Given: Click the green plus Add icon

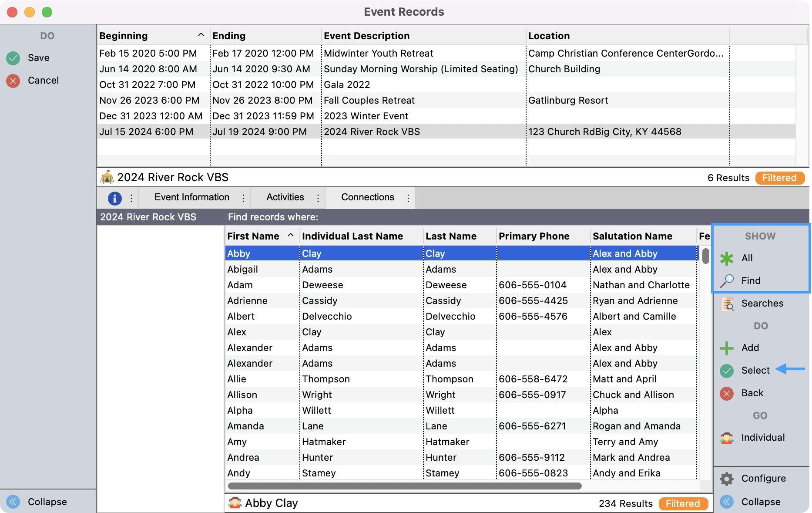Looking at the screenshot, I should (x=726, y=348).
